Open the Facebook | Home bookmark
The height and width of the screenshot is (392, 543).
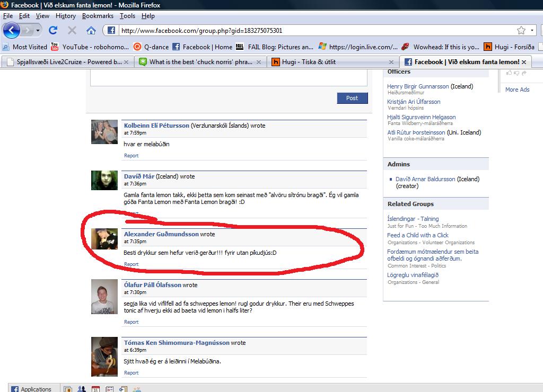coord(202,47)
